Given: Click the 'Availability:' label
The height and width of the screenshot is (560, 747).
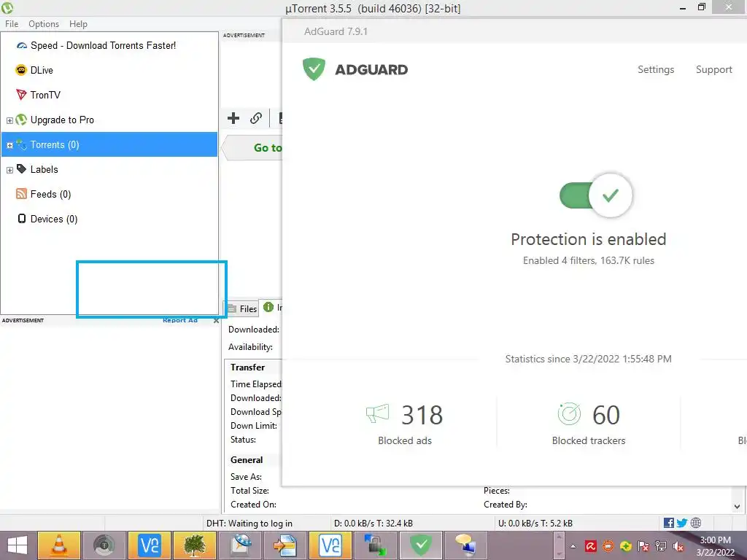Looking at the screenshot, I should [251, 347].
